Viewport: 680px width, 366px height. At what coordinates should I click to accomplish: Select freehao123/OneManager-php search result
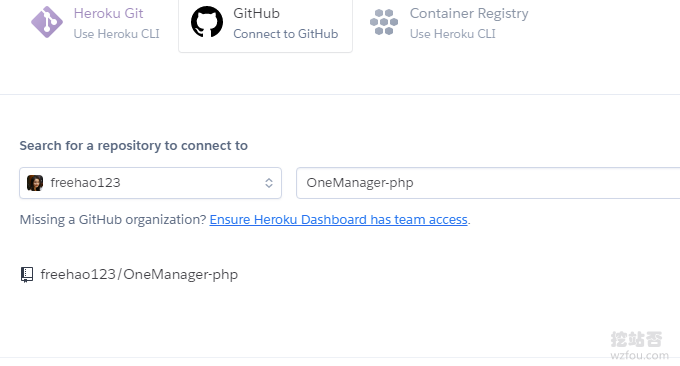coord(130,274)
